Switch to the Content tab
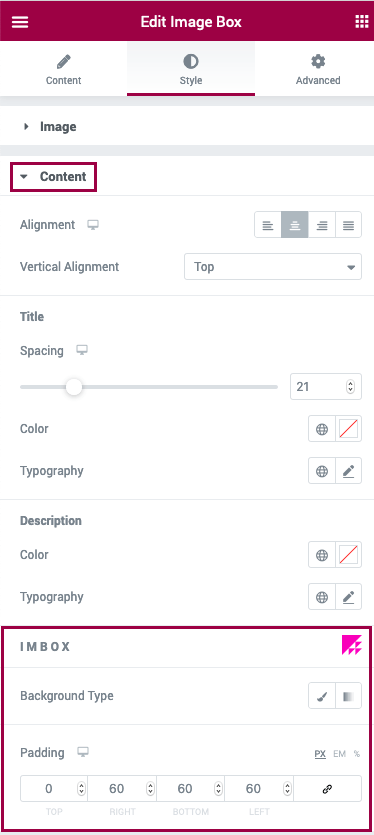Screen dimensions: 374x835 (63, 70)
